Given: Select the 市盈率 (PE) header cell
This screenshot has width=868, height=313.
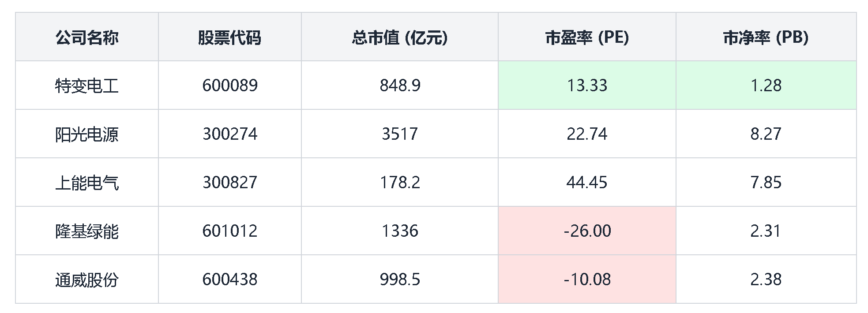Looking at the screenshot, I should point(587,37).
